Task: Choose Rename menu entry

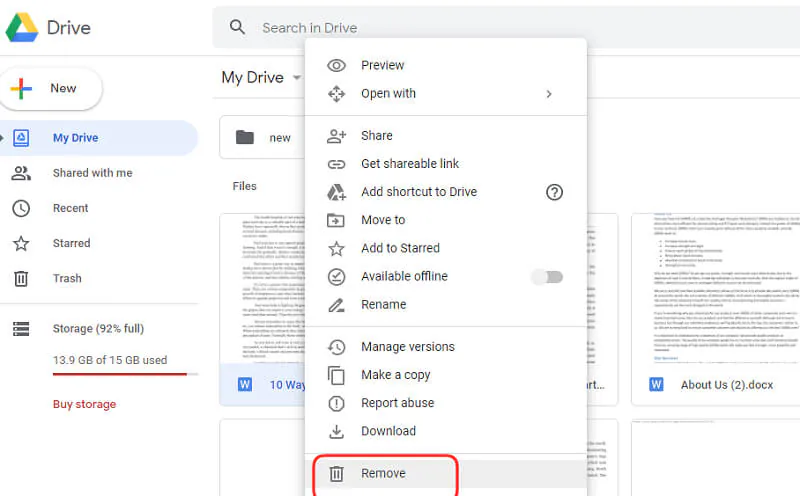Action: pos(446,305)
